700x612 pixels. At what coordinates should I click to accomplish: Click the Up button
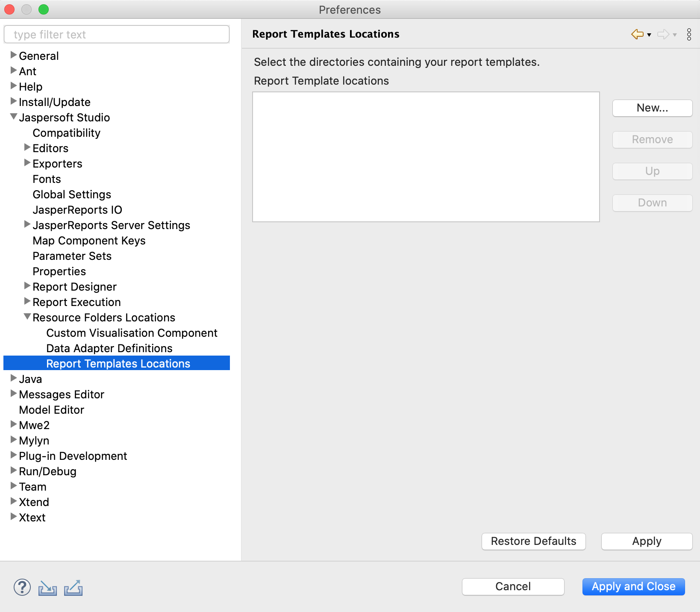click(652, 171)
